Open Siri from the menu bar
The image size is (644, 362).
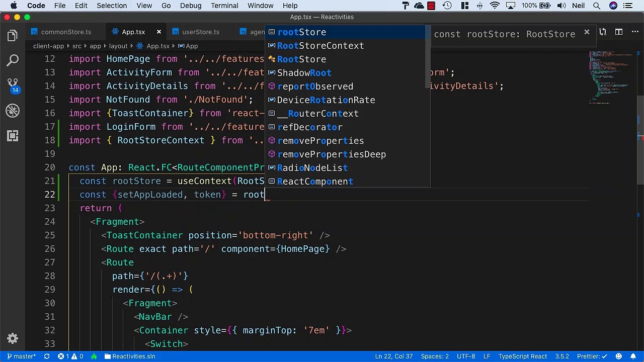click(613, 6)
